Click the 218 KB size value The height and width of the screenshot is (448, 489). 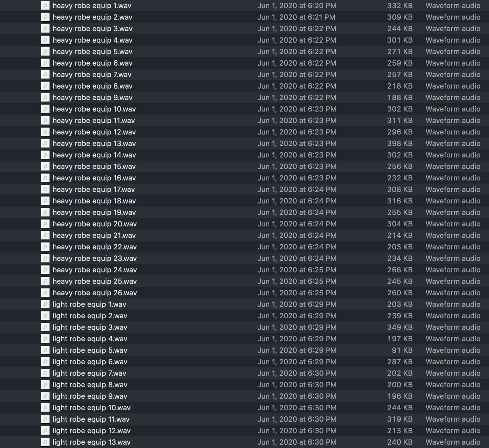click(x=400, y=86)
